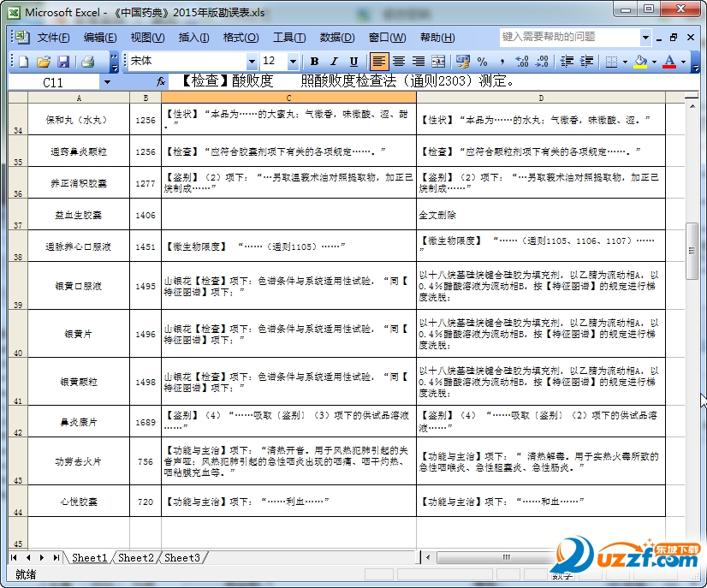Image resolution: width=707 pixels, height=588 pixels.
Task: Select row 37 header
Action: [18, 215]
